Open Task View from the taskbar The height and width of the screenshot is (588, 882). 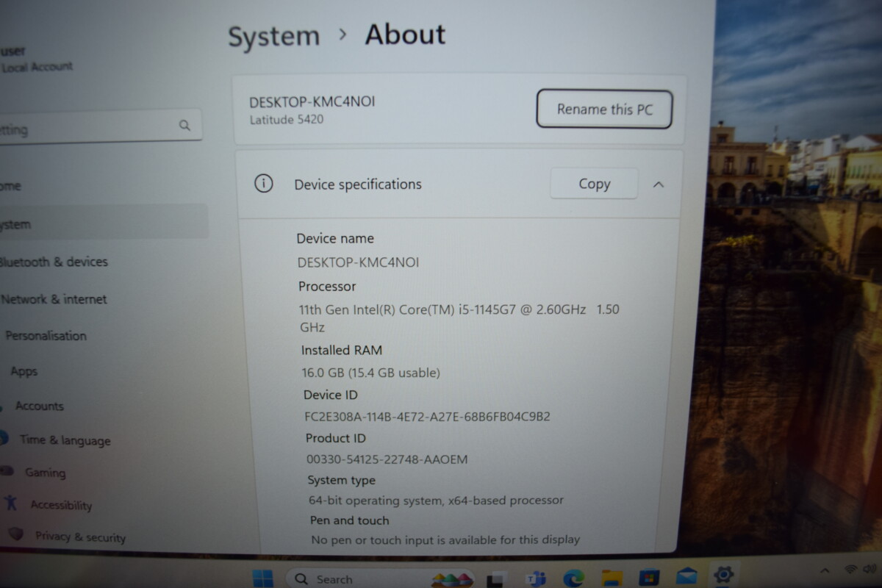(x=498, y=579)
